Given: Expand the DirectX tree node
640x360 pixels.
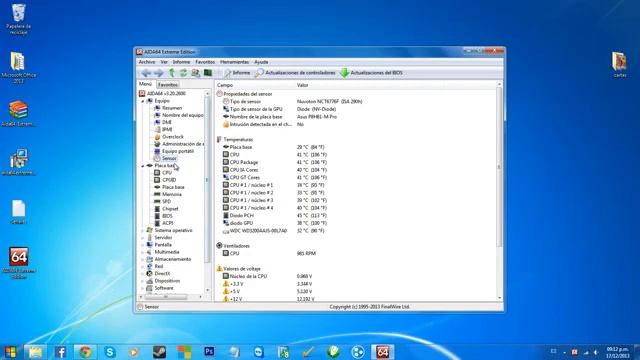Looking at the screenshot, I should tap(143, 274).
